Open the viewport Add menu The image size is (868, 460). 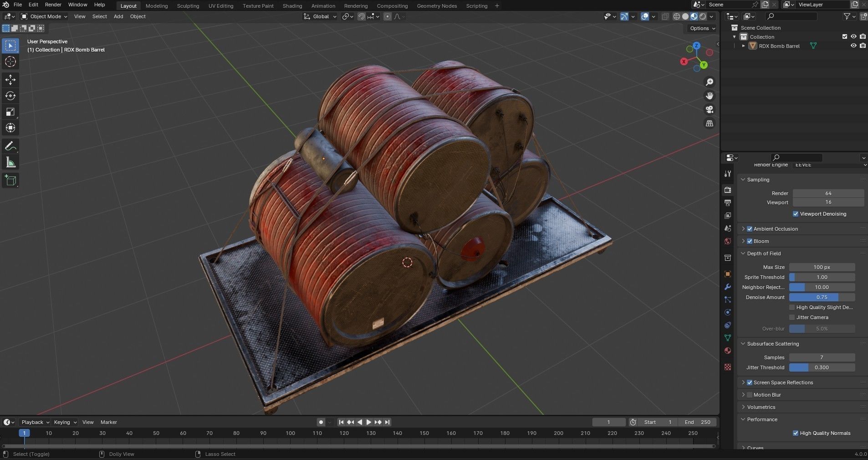pos(118,16)
